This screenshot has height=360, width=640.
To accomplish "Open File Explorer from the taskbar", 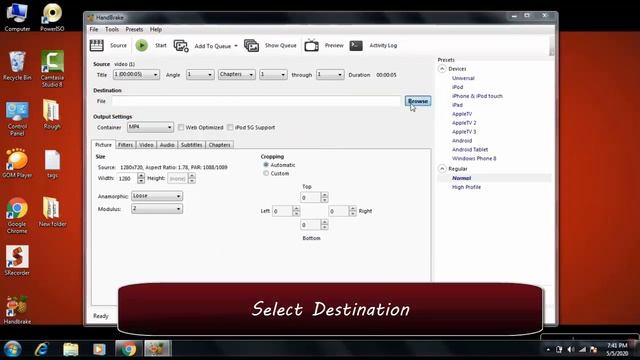I will (71, 349).
